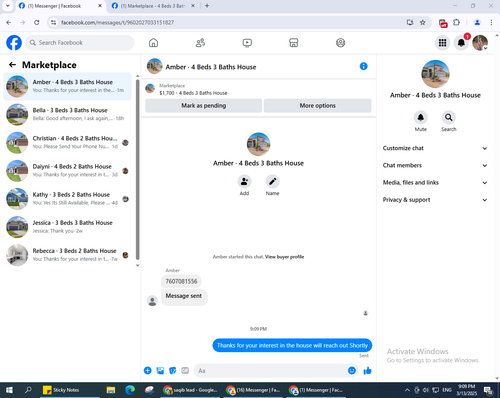This screenshot has width=500, height=398.
Task: Toggle the conversation information icon
Action: pyautogui.click(x=363, y=66)
